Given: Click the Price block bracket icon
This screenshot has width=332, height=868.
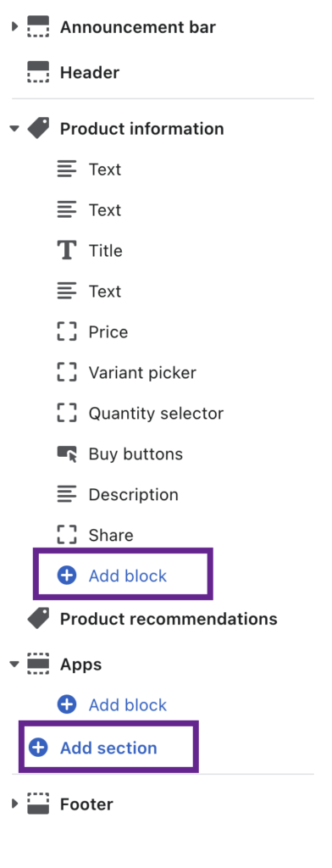Looking at the screenshot, I should point(67,332).
